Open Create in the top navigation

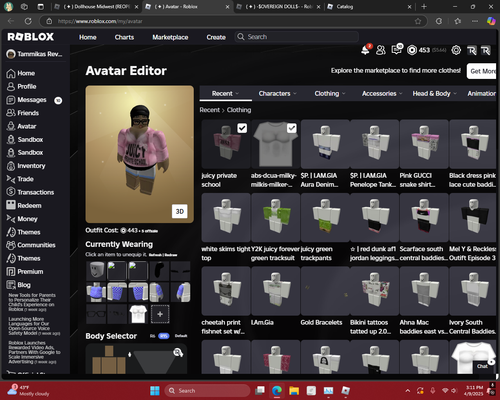tap(216, 37)
